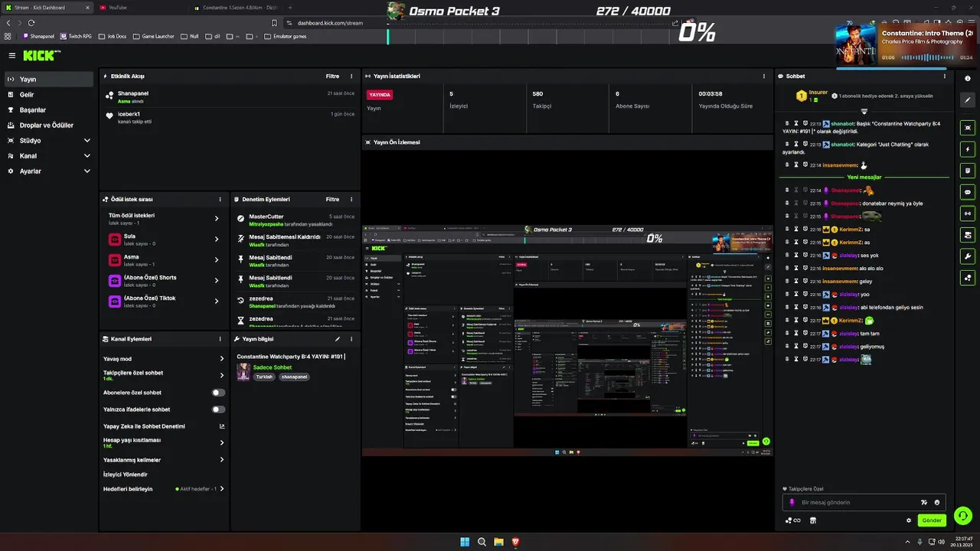The image size is (980, 551).
Task: Open Brave browser from the taskbar
Action: [515, 542]
